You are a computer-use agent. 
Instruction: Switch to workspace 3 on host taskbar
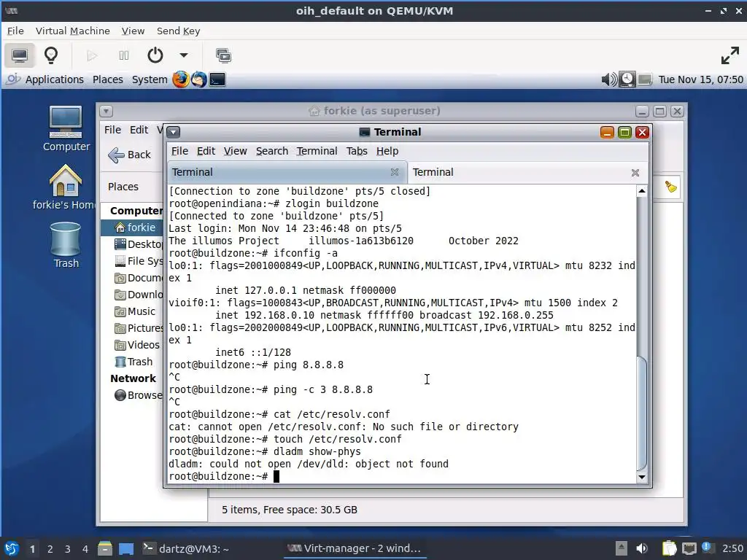68,549
